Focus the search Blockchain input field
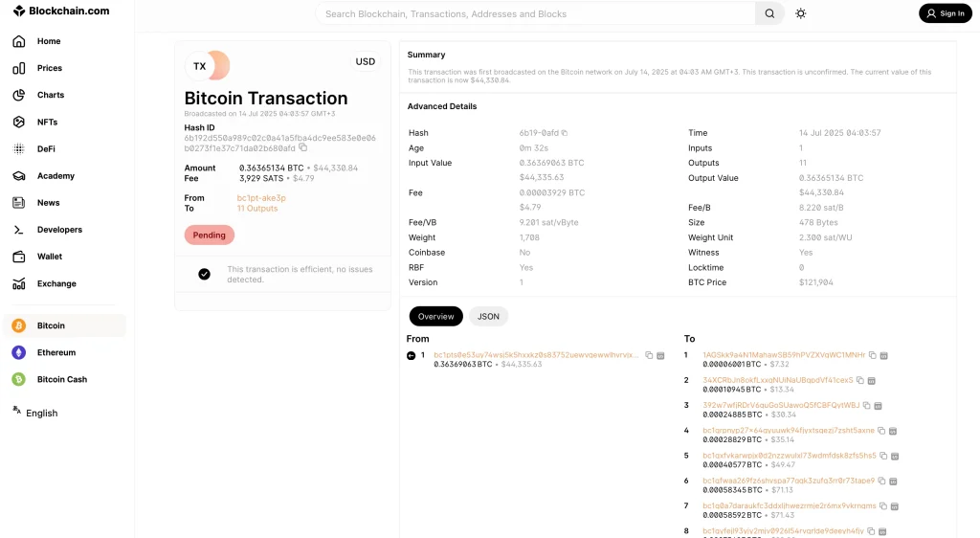Image resolution: width=980 pixels, height=538 pixels. tap(536, 13)
